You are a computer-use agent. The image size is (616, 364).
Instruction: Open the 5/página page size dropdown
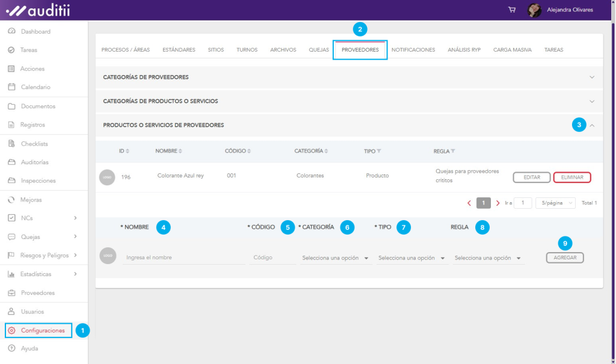[555, 203]
